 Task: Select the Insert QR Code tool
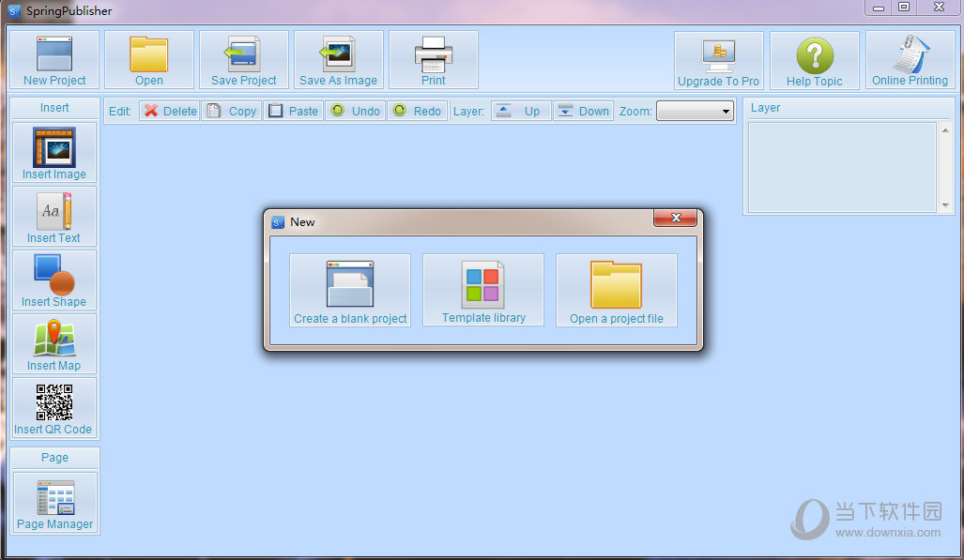[x=54, y=407]
